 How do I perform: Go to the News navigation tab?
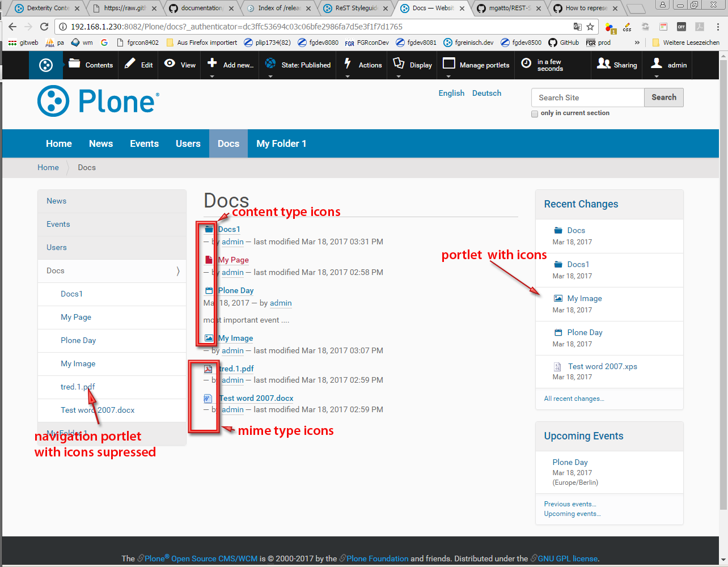pyautogui.click(x=101, y=143)
